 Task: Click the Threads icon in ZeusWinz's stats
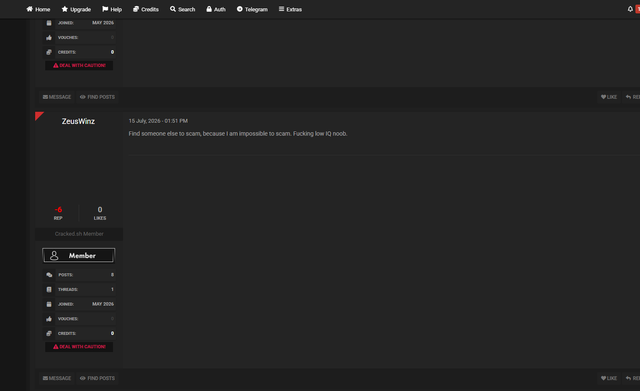coord(49,290)
